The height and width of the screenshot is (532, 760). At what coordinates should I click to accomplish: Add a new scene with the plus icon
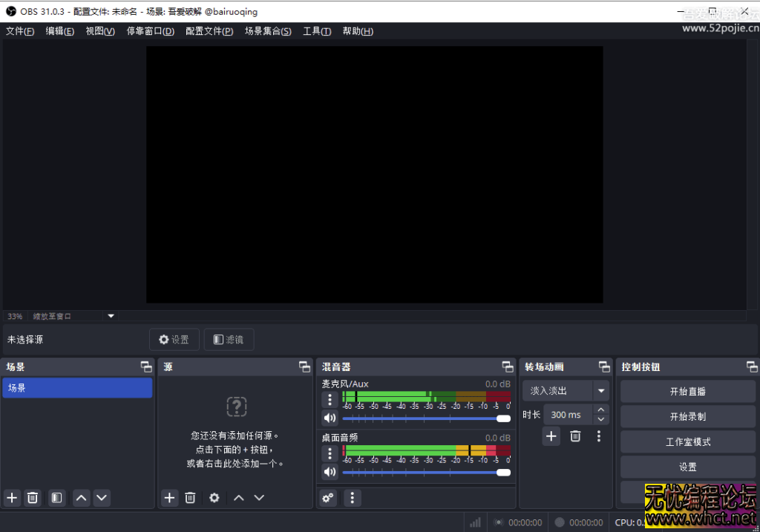coord(11,498)
